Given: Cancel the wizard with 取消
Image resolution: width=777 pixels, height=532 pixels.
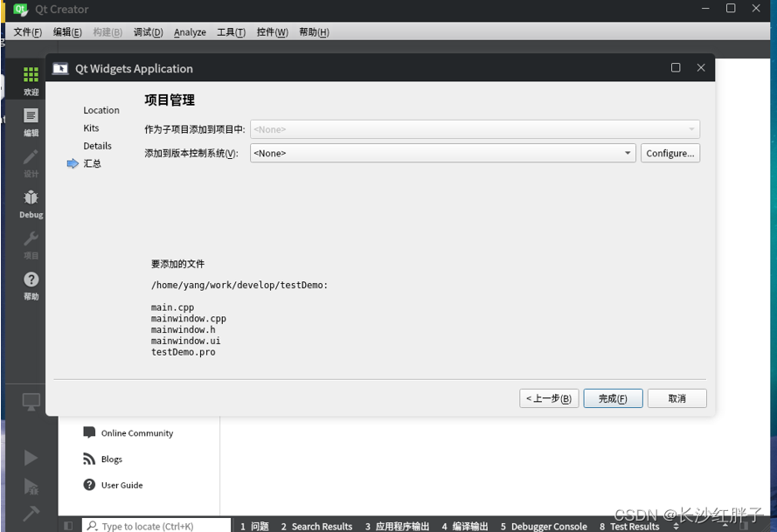Looking at the screenshot, I should (676, 398).
